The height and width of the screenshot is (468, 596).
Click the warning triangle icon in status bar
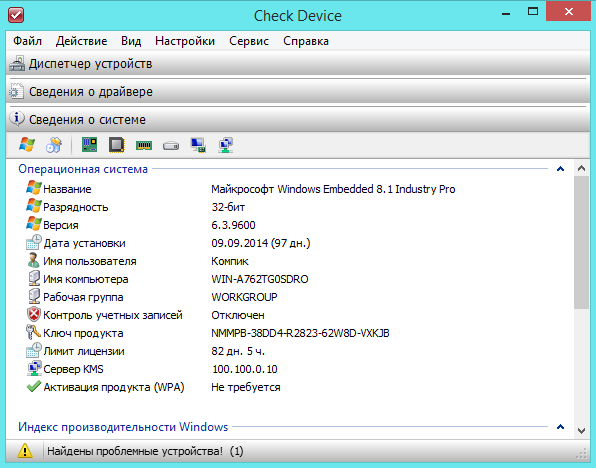[25, 451]
